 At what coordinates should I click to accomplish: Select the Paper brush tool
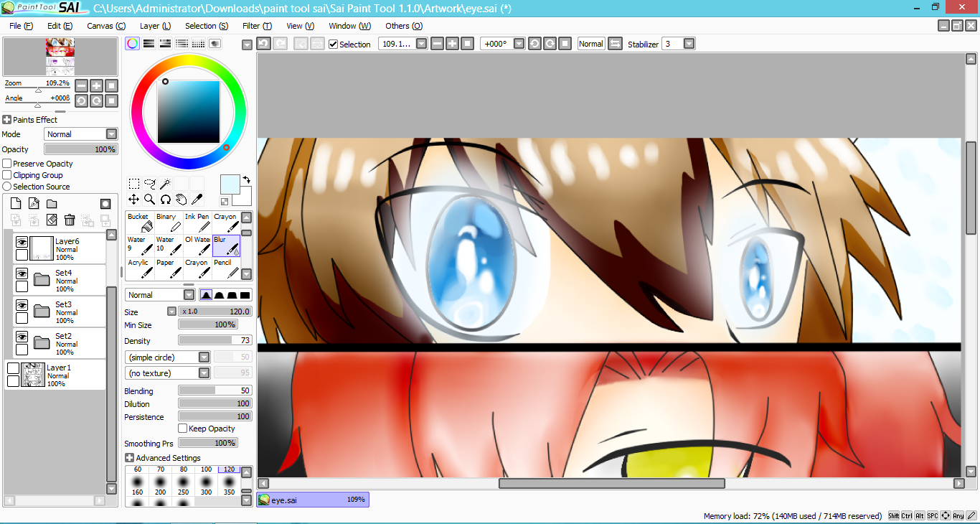tap(169, 268)
